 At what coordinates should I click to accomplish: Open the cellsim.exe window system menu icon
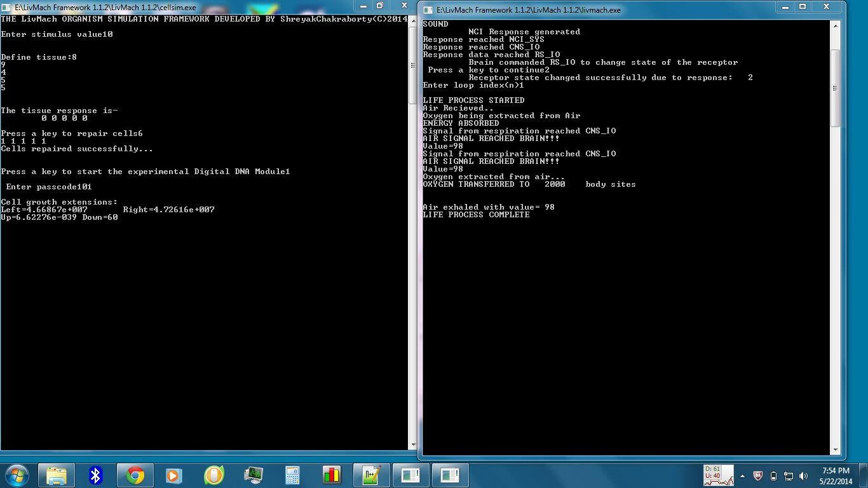(x=7, y=7)
